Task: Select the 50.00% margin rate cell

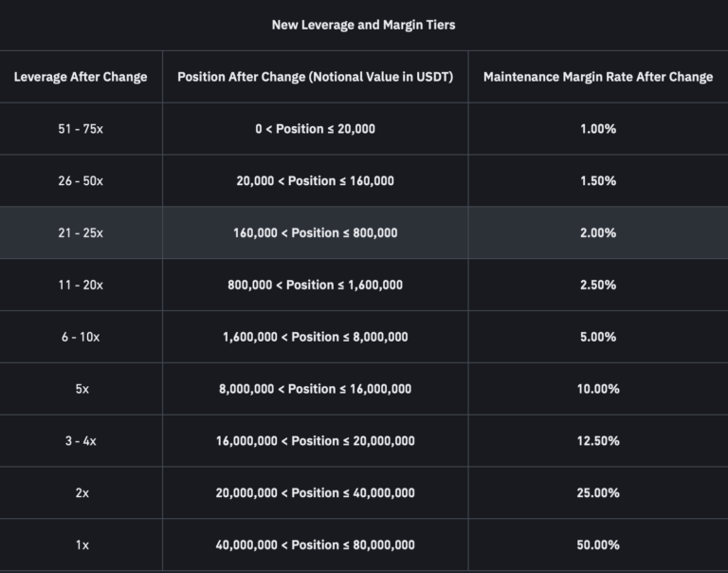Action: click(597, 545)
